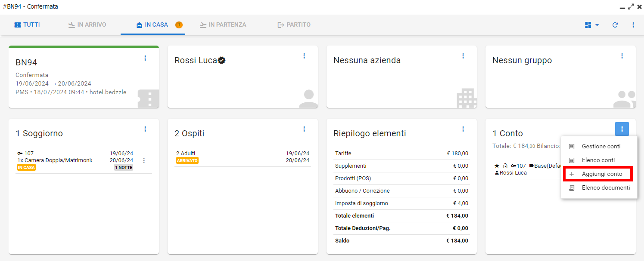Select Aggiungi conto from the menu
The image size is (644, 261).
tap(602, 174)
